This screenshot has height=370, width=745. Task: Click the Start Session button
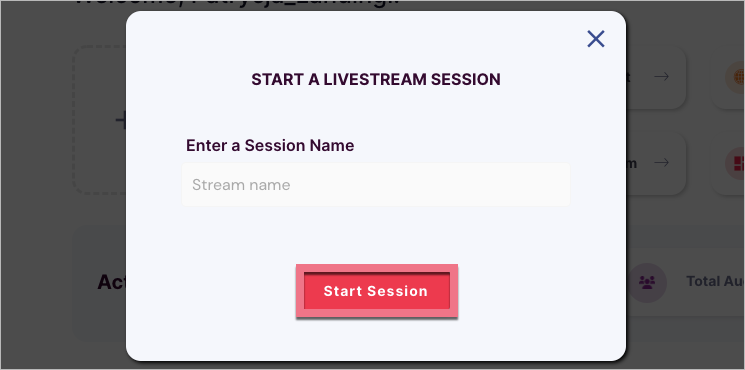click(376, 291)
